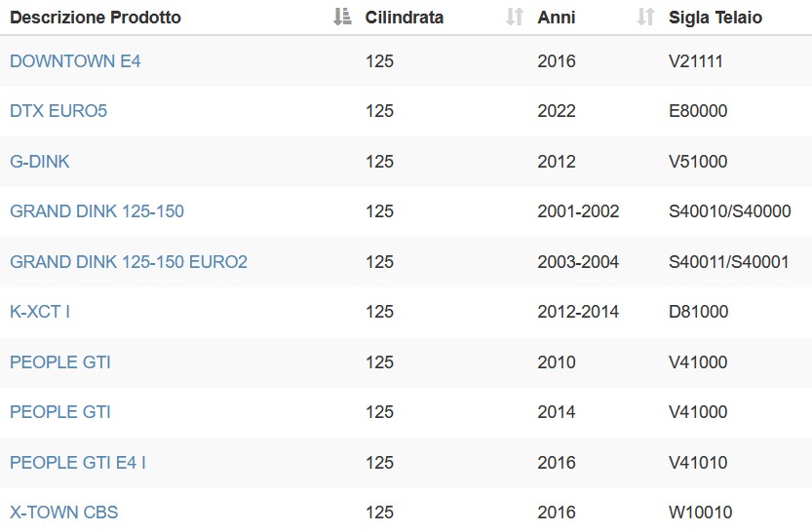812x532 pixels.
Task: Open PEOPLE GTI E4 I link
Action: tap(78, 463)
